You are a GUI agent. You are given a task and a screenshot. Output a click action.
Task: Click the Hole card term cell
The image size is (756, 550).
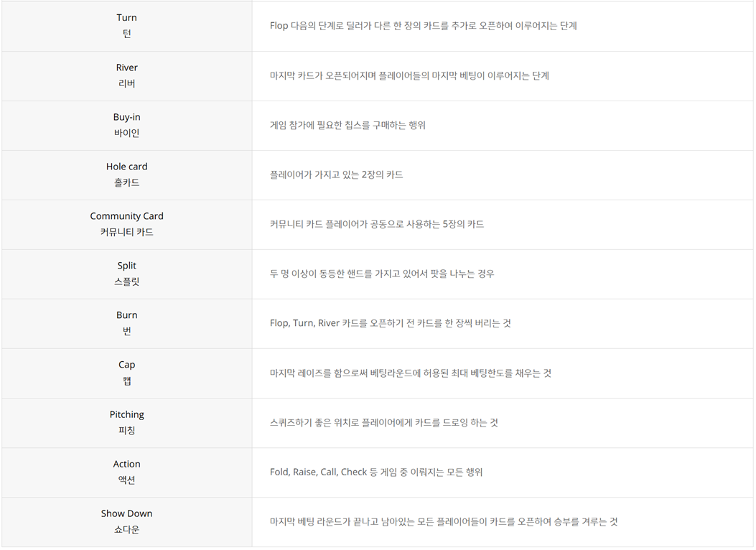coord(126,174)
